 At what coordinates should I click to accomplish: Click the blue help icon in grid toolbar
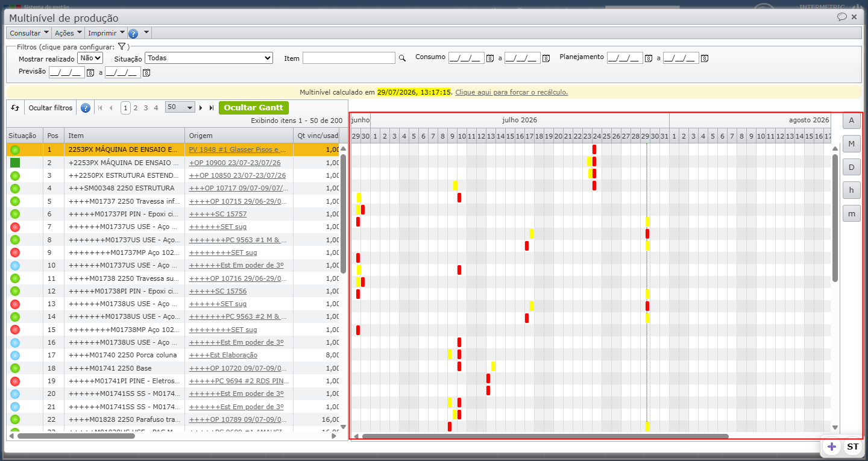click(x=86, y=108)
